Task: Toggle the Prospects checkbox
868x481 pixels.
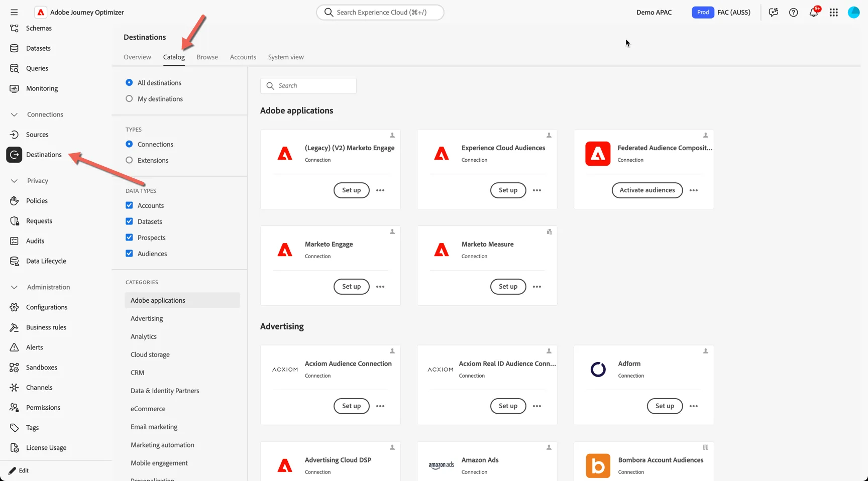Action: tap(129, 237)
